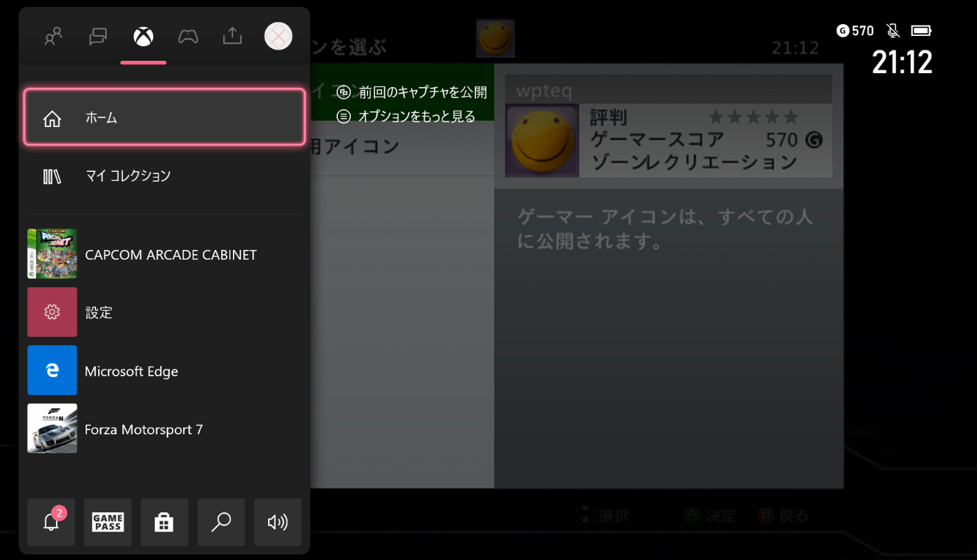977x560 pixels.
Task: Click the Forza Motorsport 7 cover art
Action: point(52,428)
